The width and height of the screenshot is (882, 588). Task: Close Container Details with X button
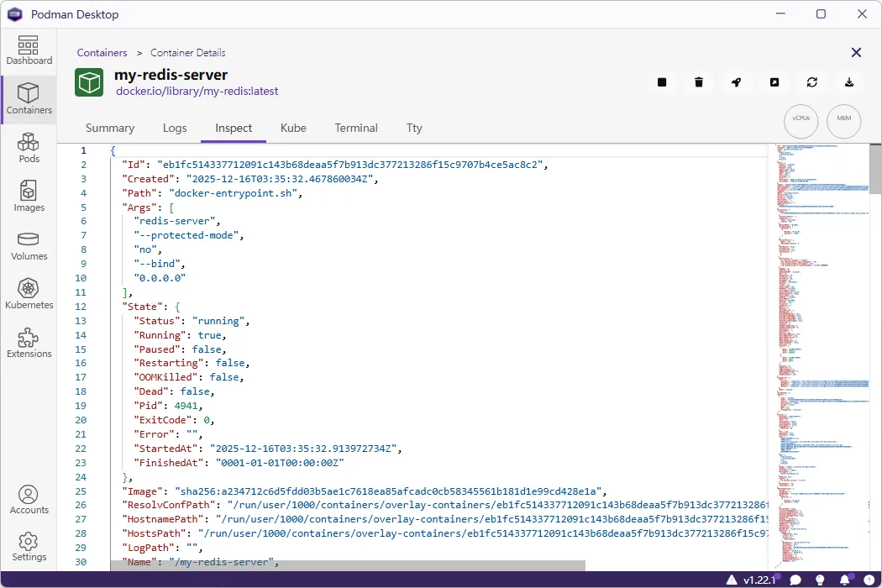click(856, 53)
